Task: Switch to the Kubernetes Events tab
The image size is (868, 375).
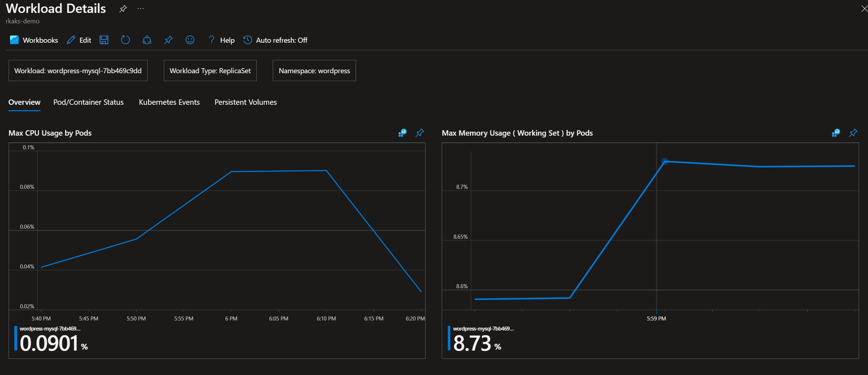Action: [169, 102]
